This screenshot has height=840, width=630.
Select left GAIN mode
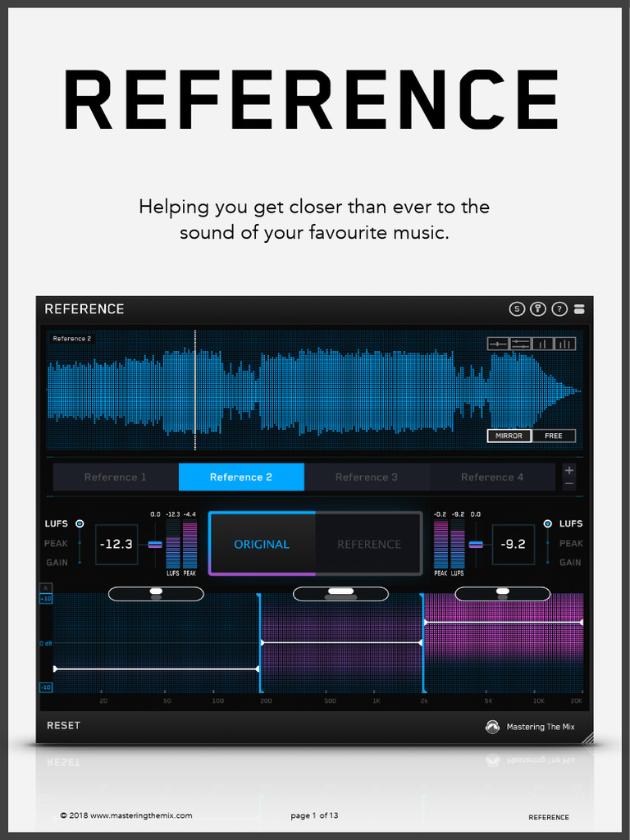(57, 563)
